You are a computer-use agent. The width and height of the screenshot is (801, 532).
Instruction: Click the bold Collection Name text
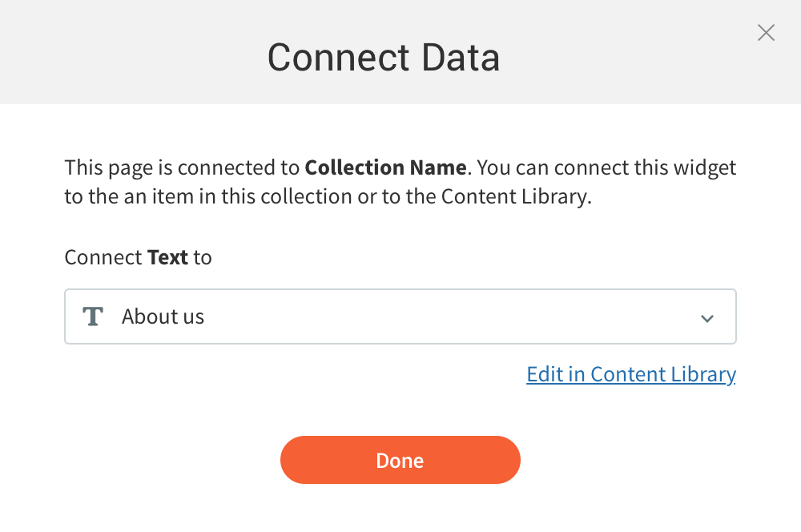click(x=385, y=168)
